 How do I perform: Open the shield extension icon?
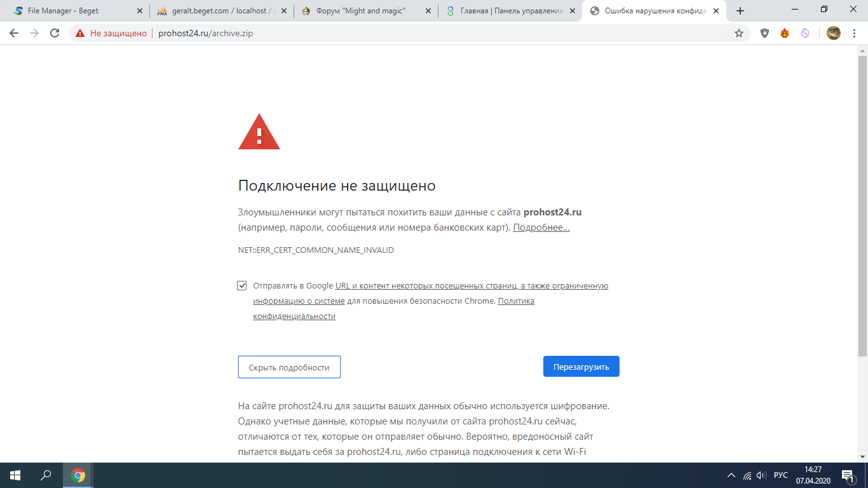pyautogui.click(x=764, y=33)
